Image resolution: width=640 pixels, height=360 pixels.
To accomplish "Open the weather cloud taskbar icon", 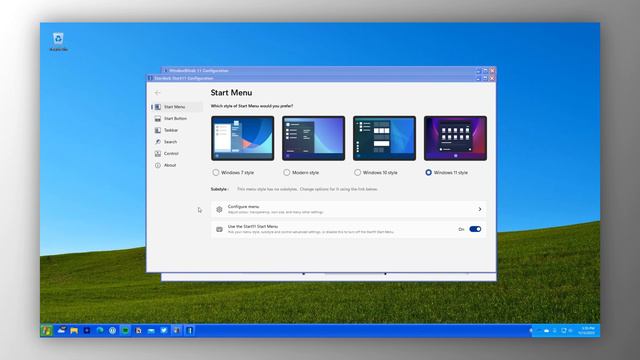I will (62, 330).
